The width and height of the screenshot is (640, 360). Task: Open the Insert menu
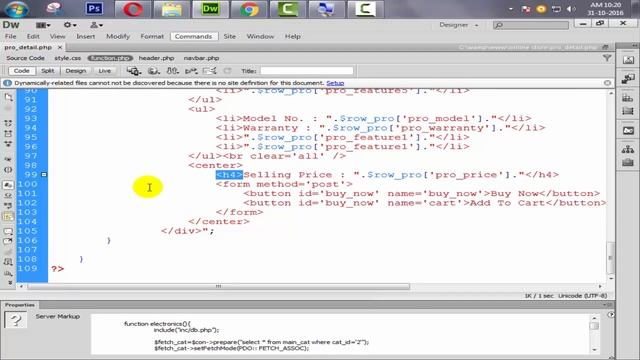(x=86, y=36)
